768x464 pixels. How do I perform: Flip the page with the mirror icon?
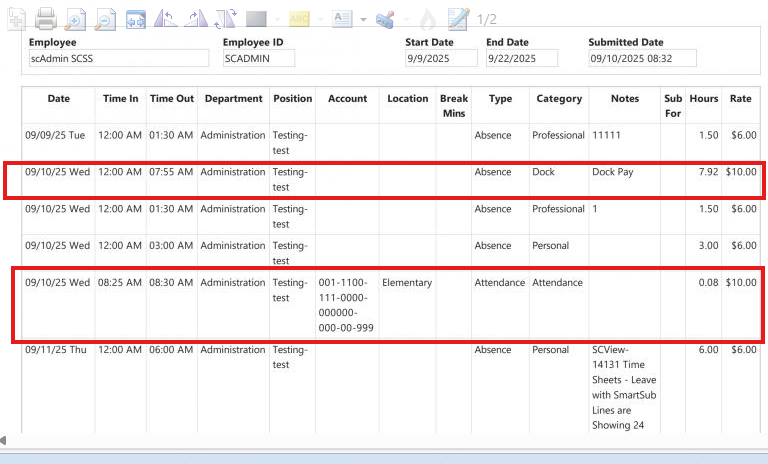tap(225, 19)
